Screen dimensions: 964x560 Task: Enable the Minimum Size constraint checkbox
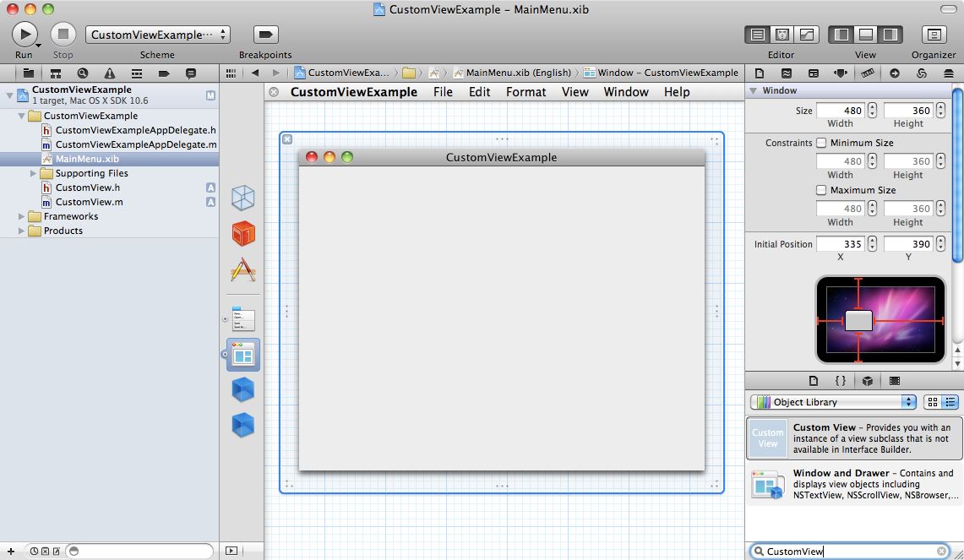[821, 143]
